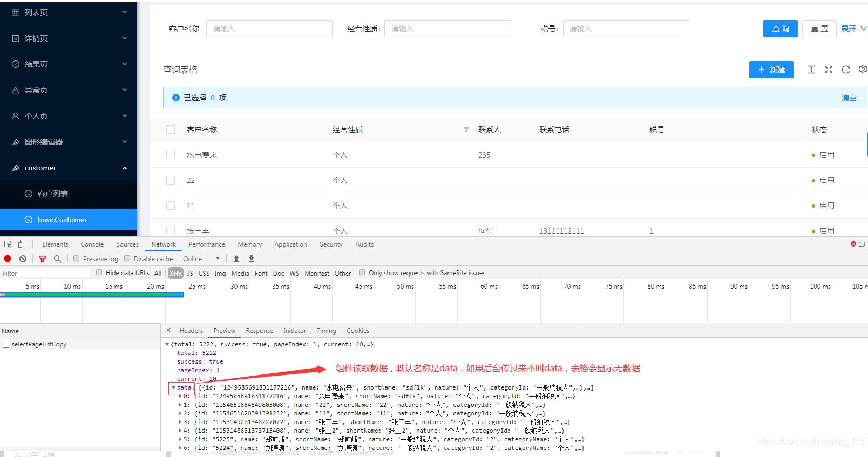Enable the Disable cache checkbox
Image resolution: width=868 pixels, height=457 pixels.
(127, 258)
